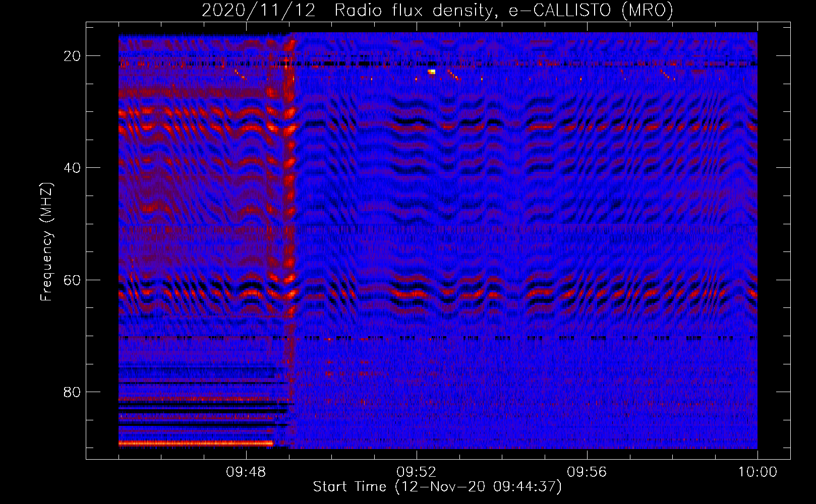Click the plot title '2020/11/12 Radio flux density, e-CALLISTO (MRO)'
816x504 pixels.
pos(437,10)
